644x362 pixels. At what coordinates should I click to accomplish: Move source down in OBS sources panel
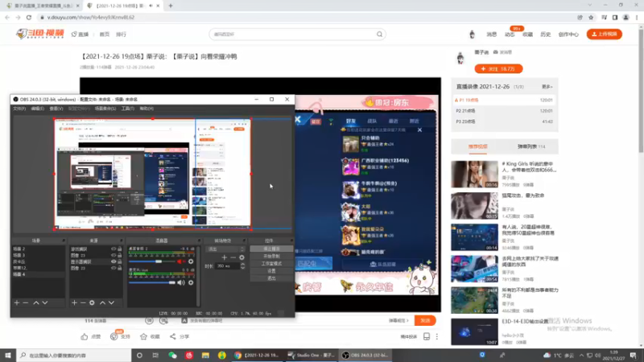click(111, 302)
